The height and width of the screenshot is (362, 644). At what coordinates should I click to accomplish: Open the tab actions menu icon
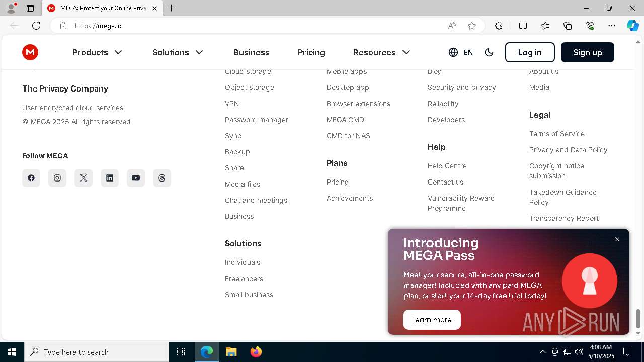click(x=30, y=8)
